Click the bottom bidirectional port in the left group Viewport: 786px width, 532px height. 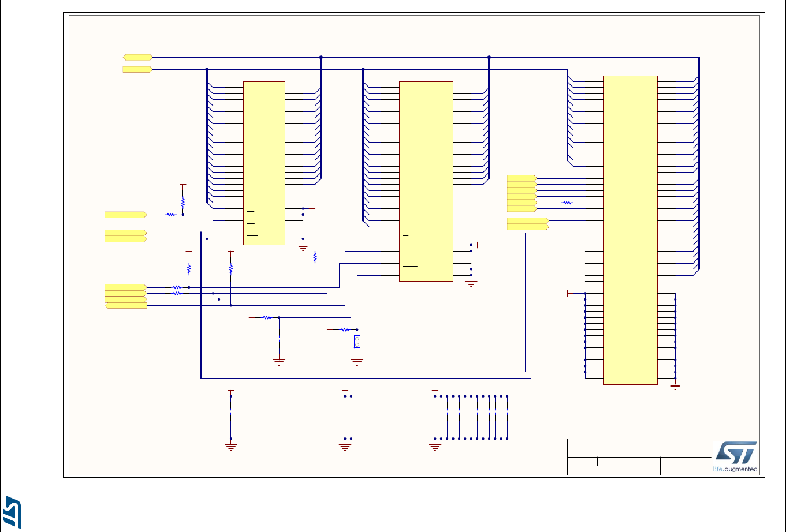pos(125,305)
